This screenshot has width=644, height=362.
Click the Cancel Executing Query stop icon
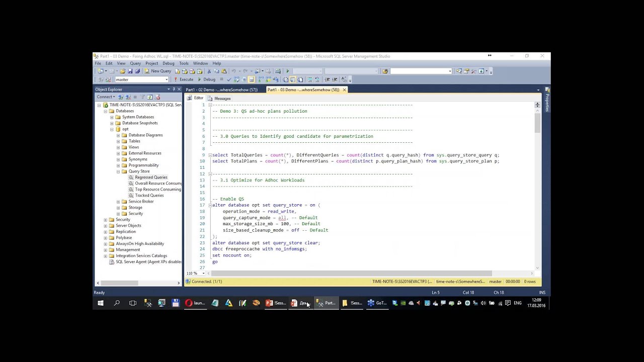click(222, 79)
